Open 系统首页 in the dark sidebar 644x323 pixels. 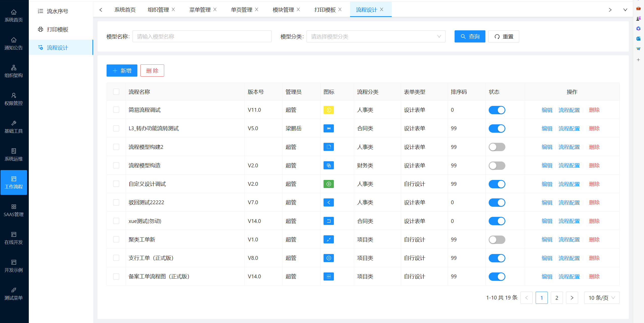point(14,16)
